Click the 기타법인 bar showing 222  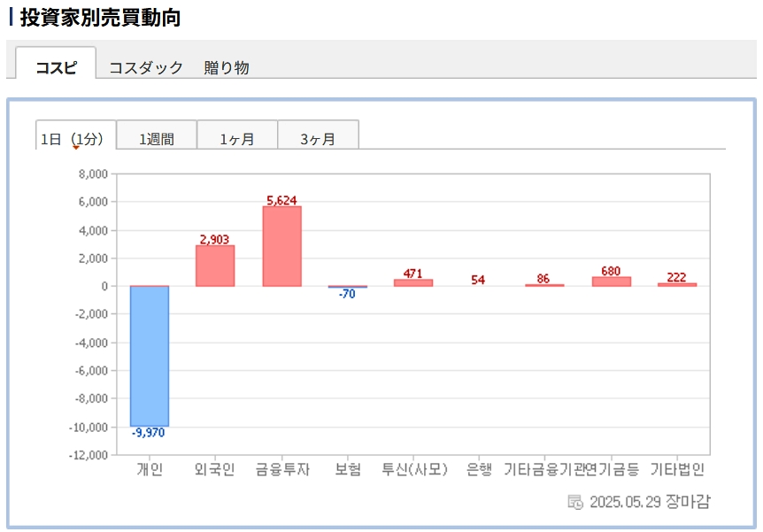point(677,284)
